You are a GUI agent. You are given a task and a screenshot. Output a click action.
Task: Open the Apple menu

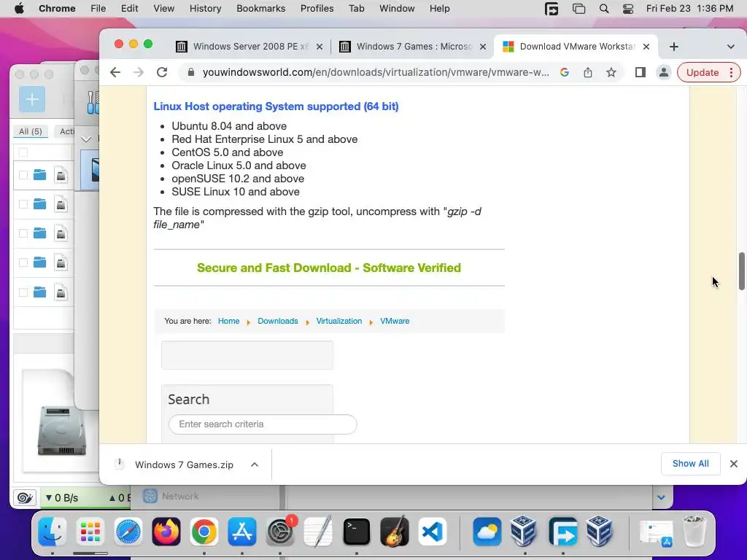click(19, 9)
